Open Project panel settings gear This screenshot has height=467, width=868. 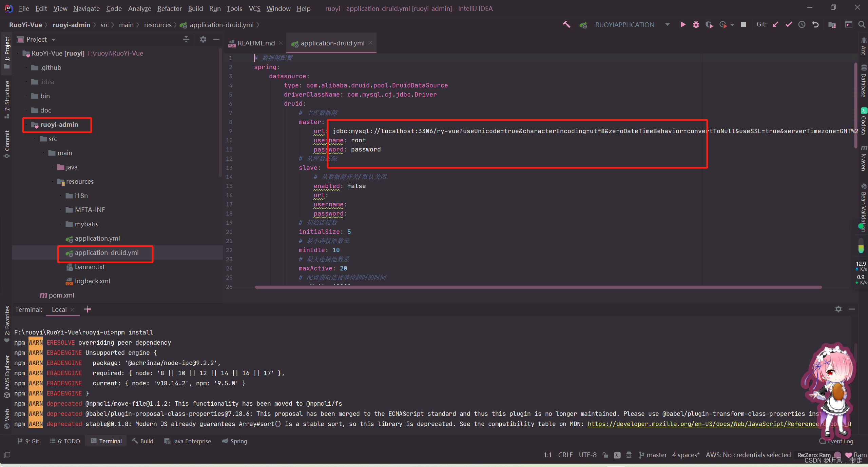click(x=203, y=39)
